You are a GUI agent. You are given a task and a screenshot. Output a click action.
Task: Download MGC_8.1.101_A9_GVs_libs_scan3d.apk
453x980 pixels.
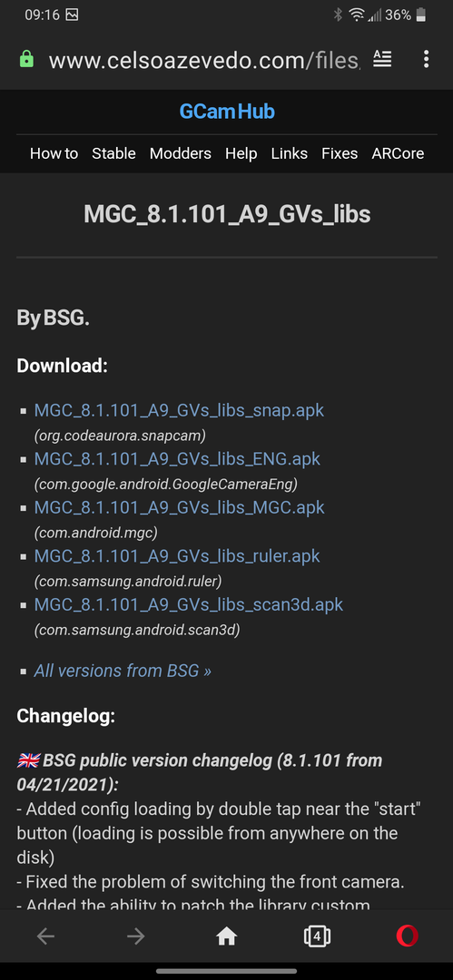[188, 604]
